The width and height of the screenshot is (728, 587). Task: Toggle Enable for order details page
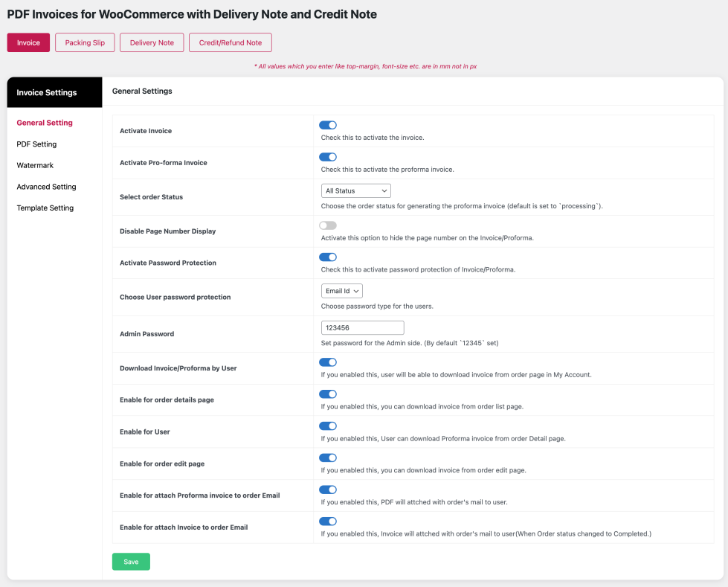pos(327,394)
